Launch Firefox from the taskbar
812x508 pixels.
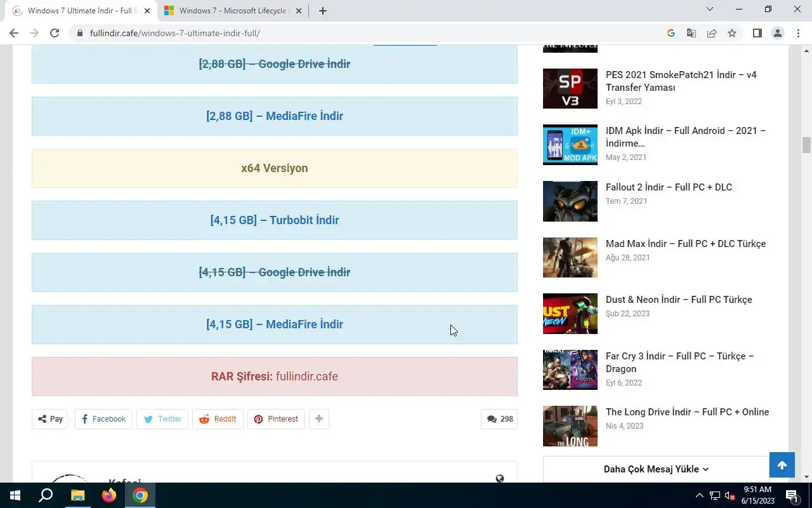tap(108, 495)
